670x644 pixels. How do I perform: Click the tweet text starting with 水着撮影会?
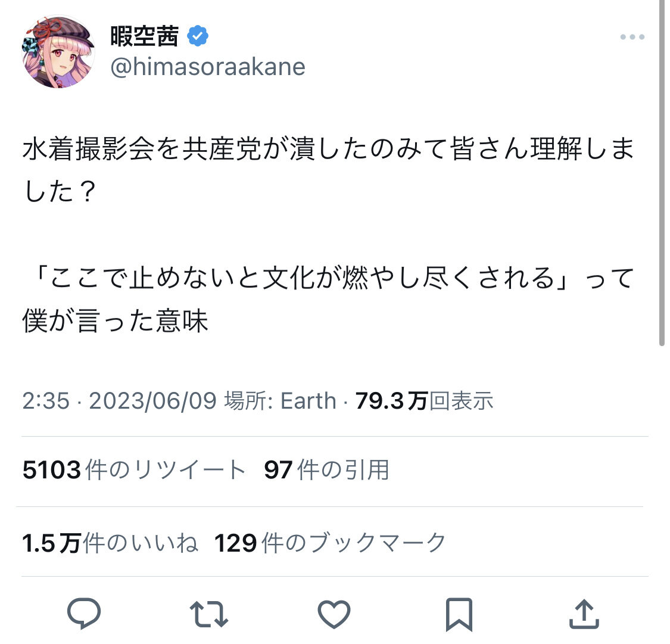tap(328, 170)
